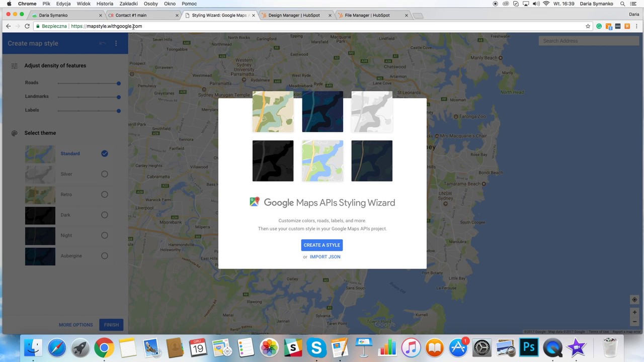The height and width of the screenshot is (362, 644).
Task: Open QuickTime Player from the dock
Action: pos(552,347)
